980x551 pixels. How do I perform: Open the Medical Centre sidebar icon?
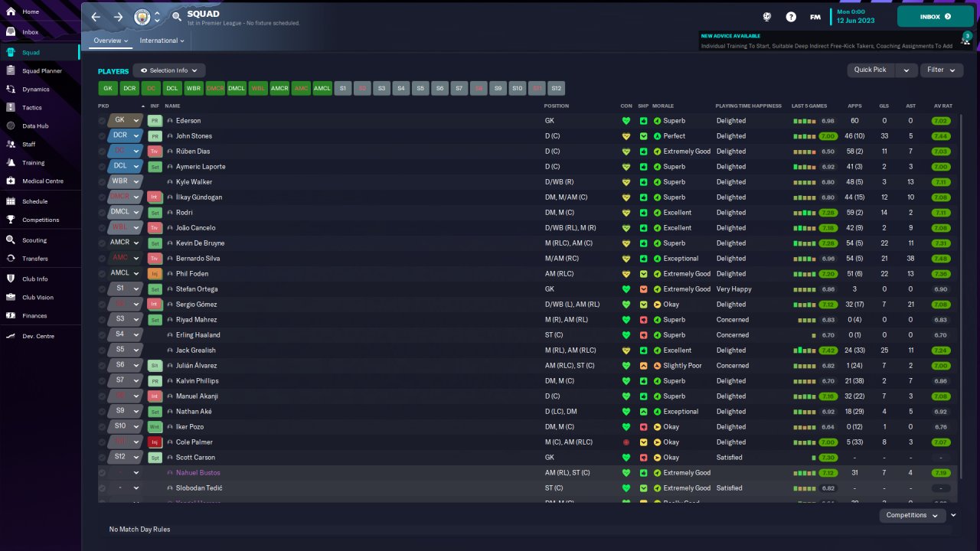[x=11, y=181]
